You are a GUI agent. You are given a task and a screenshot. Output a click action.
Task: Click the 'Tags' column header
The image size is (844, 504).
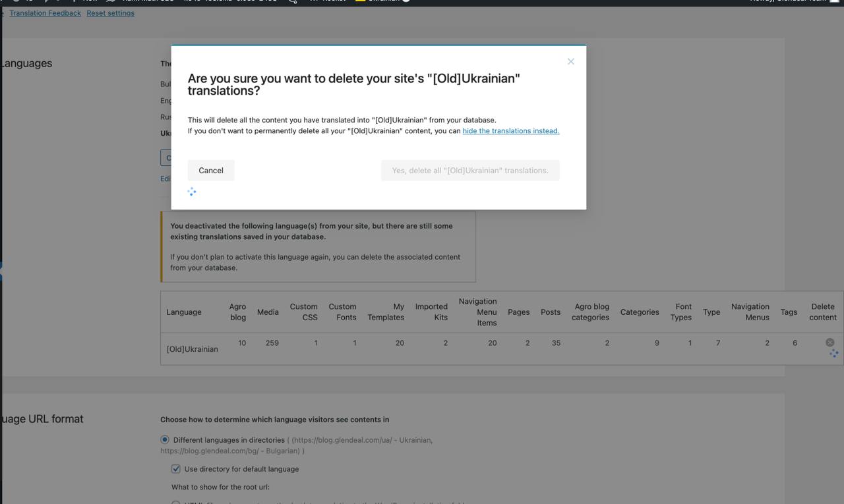789,312
